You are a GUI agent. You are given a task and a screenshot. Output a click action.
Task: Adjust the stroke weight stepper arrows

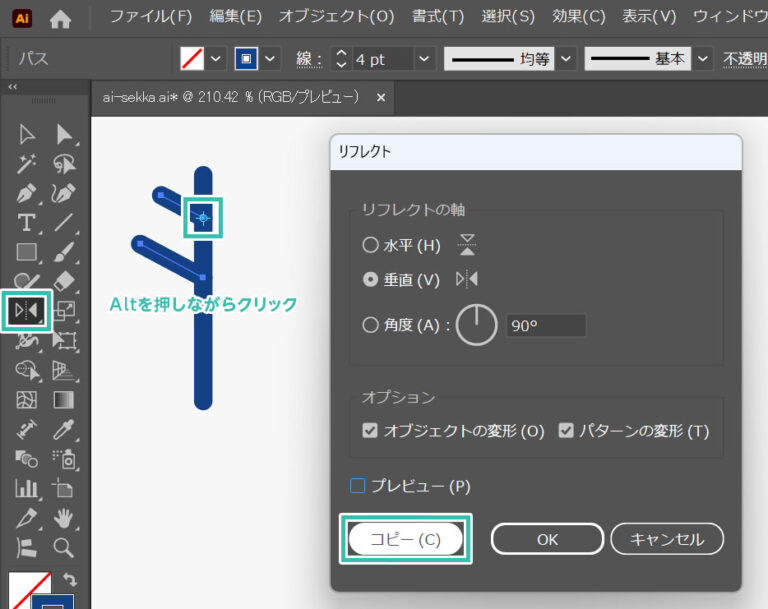click(x=341, y=59)
